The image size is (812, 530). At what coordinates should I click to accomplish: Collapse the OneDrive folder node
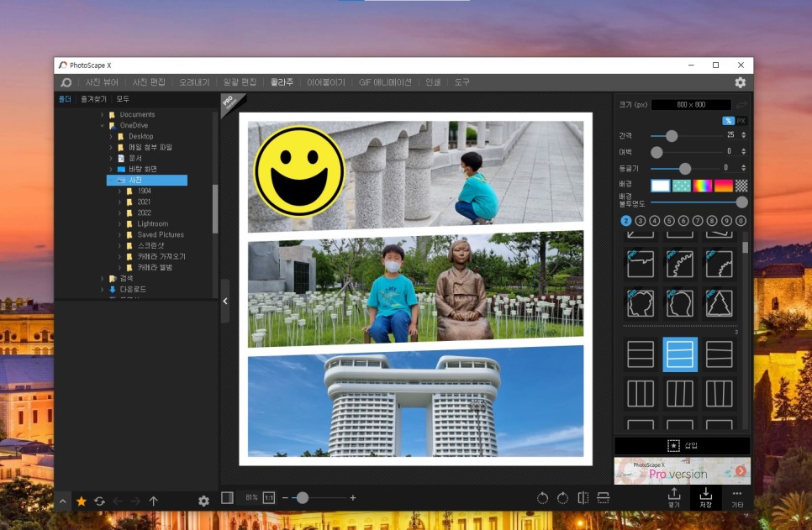[102, 125]
